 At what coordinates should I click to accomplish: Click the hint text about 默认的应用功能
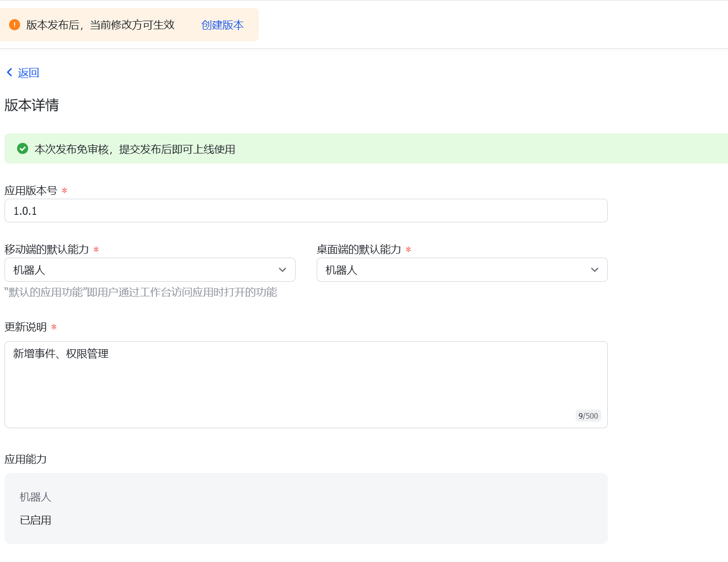coord(141,292)
